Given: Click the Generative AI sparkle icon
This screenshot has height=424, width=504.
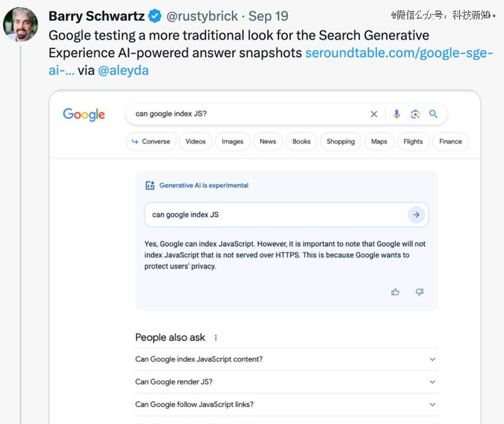Looking at the screenshot, I should (150, 185).
